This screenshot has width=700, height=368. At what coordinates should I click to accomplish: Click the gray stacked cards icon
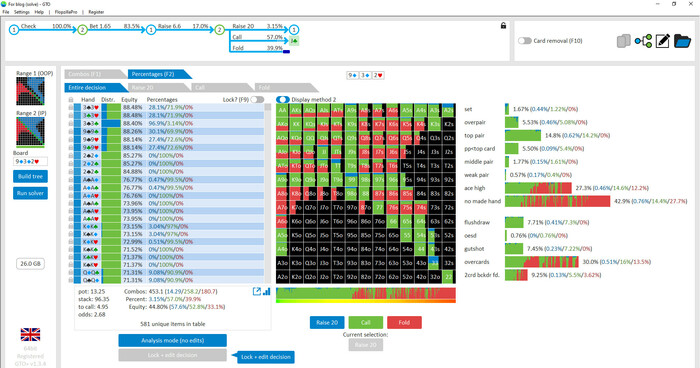[x=624, y=41]
